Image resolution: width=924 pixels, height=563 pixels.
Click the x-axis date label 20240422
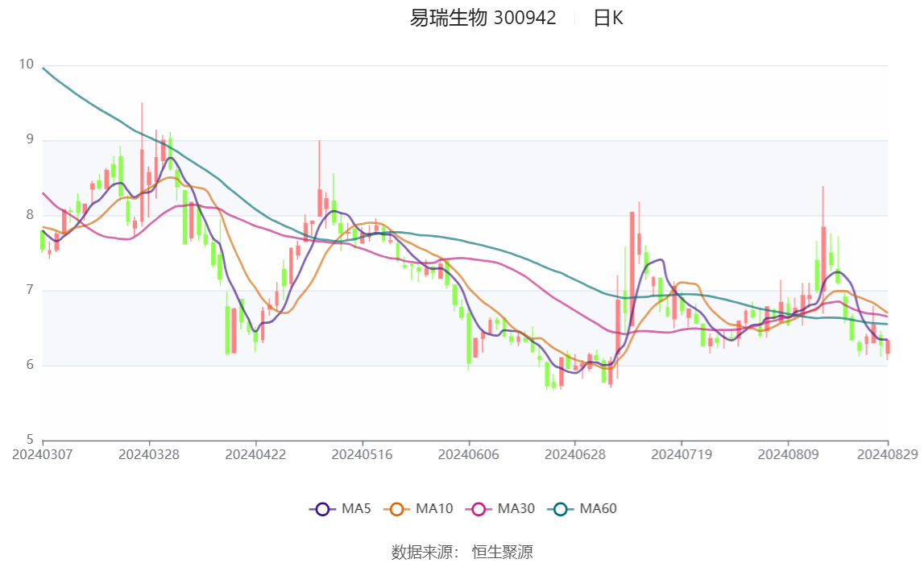(x=255, y=454)
